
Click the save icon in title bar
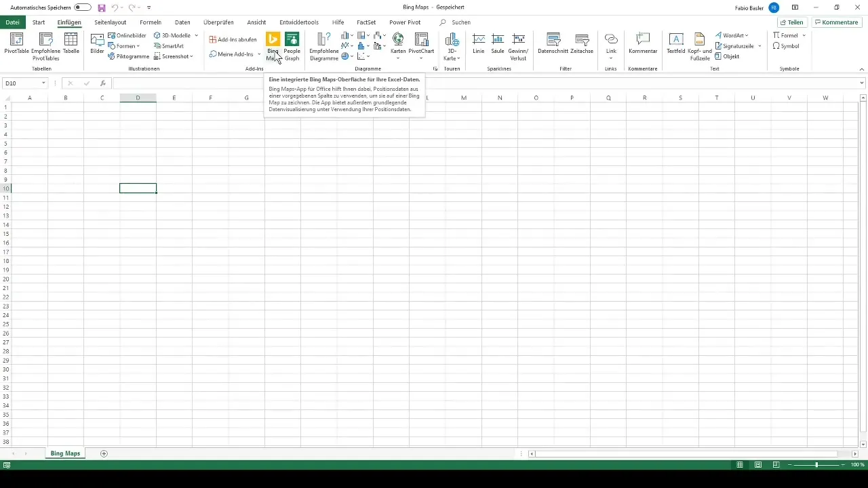[102, 7]
